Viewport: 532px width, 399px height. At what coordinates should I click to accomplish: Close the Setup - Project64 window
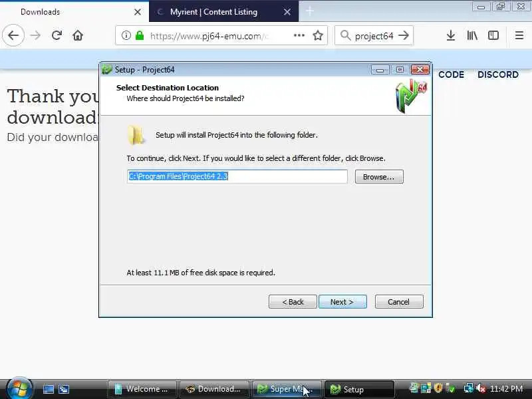pyautogui.click(x=420, y=70)
